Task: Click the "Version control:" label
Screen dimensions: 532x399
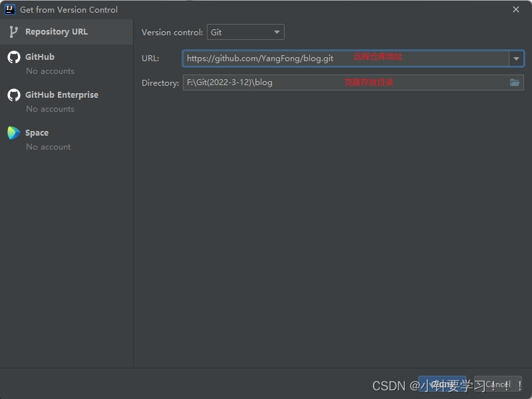Action: coord(172,32)
